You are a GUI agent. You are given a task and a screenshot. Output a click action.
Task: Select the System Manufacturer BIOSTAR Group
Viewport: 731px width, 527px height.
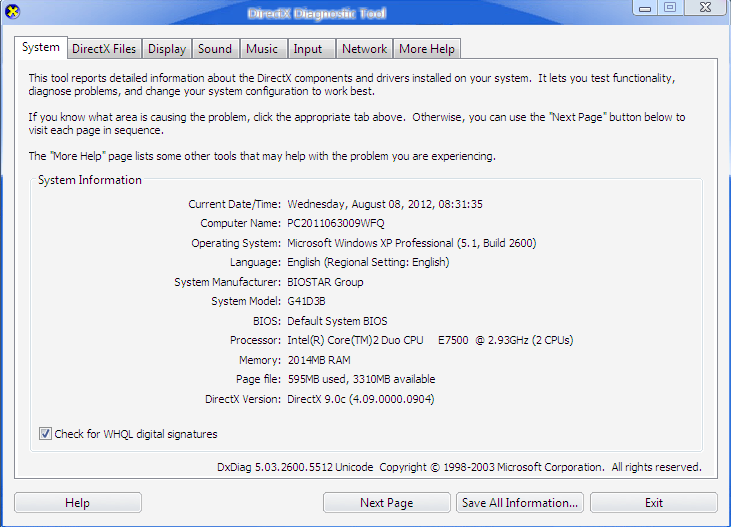[325, 282]
